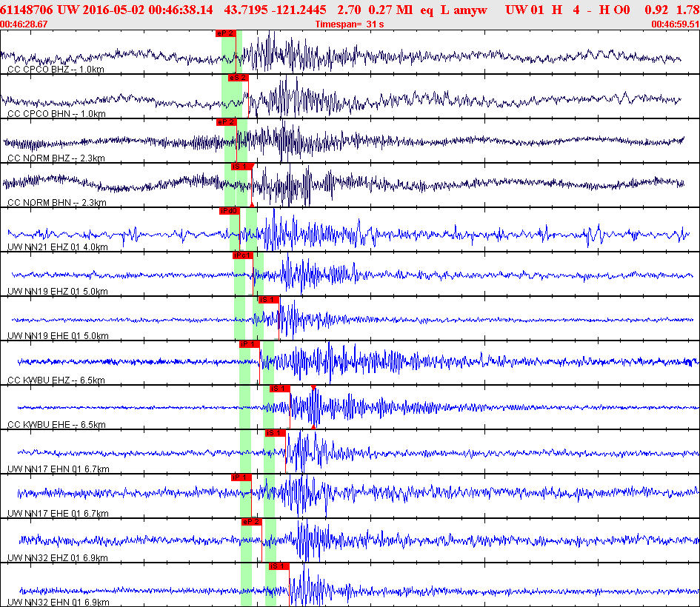Screen dimensions: 700x607
Task: Select the iPd0 pick flag on NN21 EHZ
Action: (229, 211)
